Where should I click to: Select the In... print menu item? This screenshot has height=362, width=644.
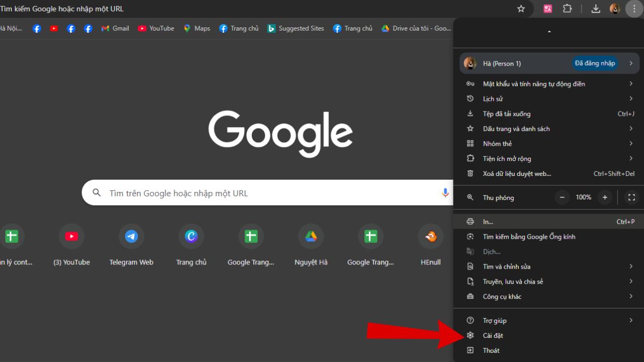point(550,221)
